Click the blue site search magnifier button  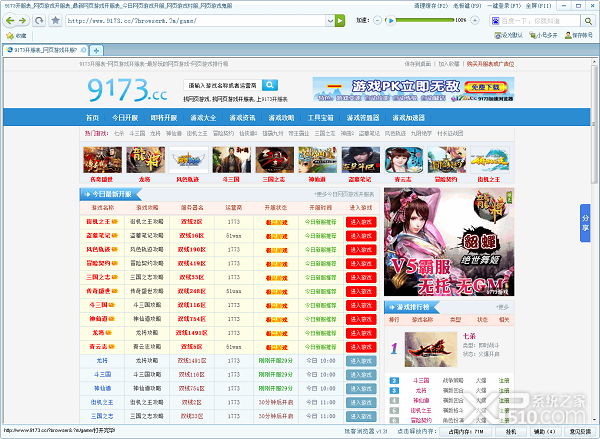tap(270, 85)
